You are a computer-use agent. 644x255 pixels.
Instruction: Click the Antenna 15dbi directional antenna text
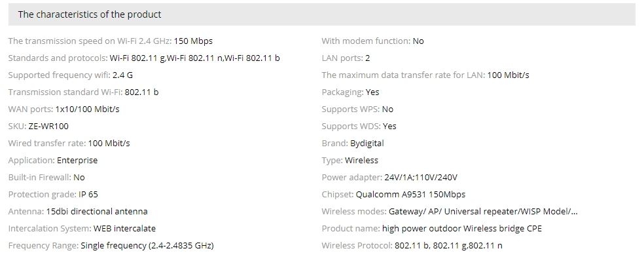coord(97,211)
